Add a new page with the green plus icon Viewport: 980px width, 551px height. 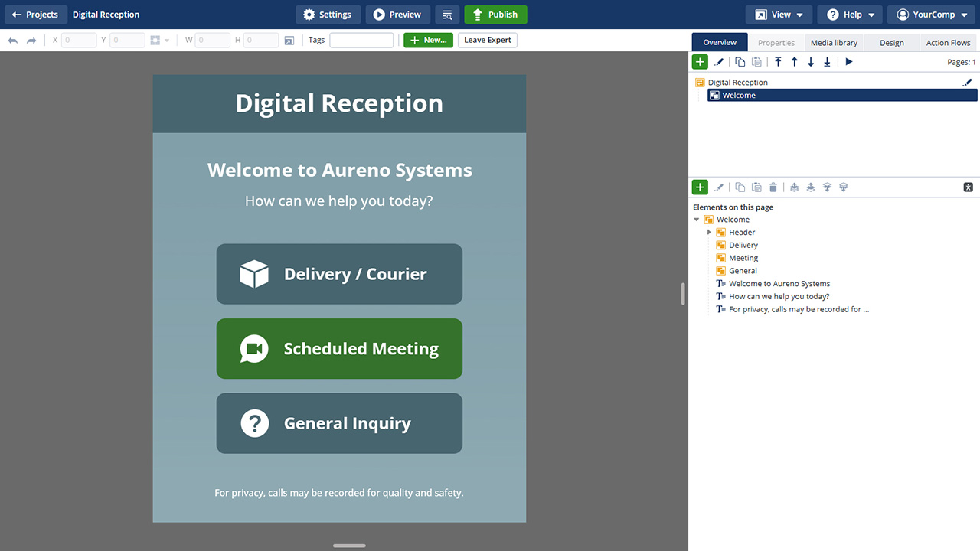pyautogui.click(x=700, y=61)
